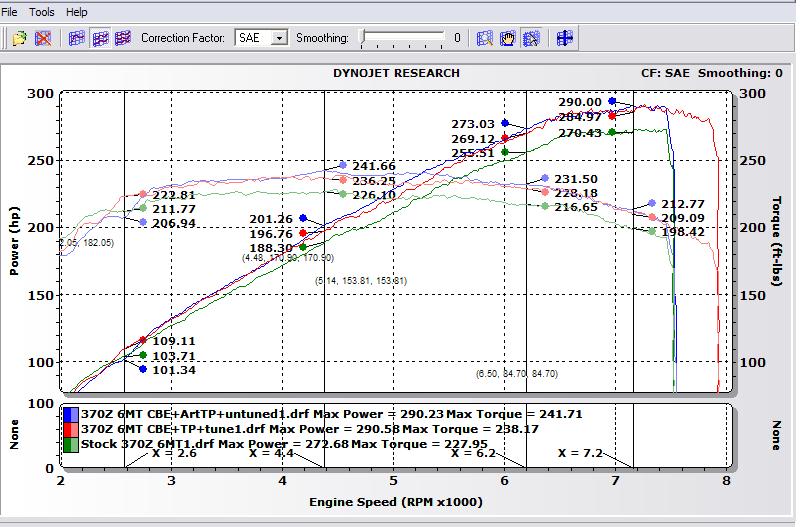Click the DYNOJET RESEARCH graph title

(396, 73)
